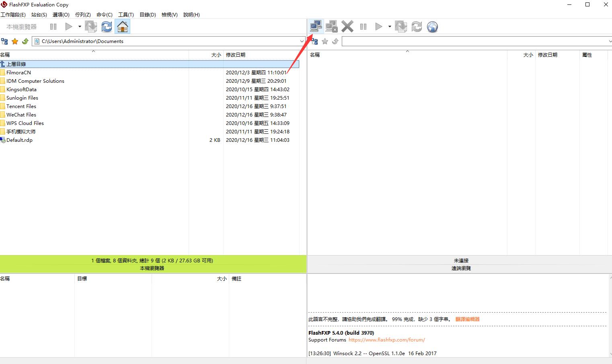Open the 檢視(V) menu
612x364 pixels.
[x=169, y=14]
